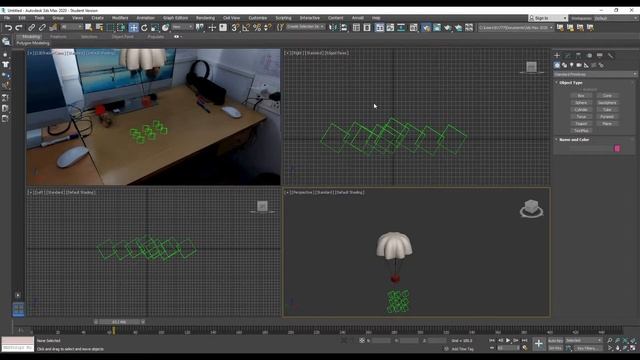Toggle Window/Crossing selection mode
640x360 pixels.
(121, 28)
